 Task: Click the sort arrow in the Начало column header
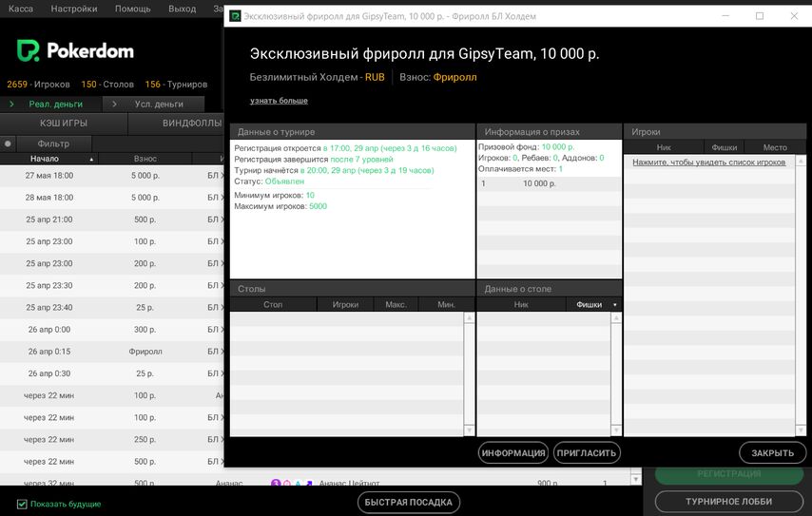91,160
